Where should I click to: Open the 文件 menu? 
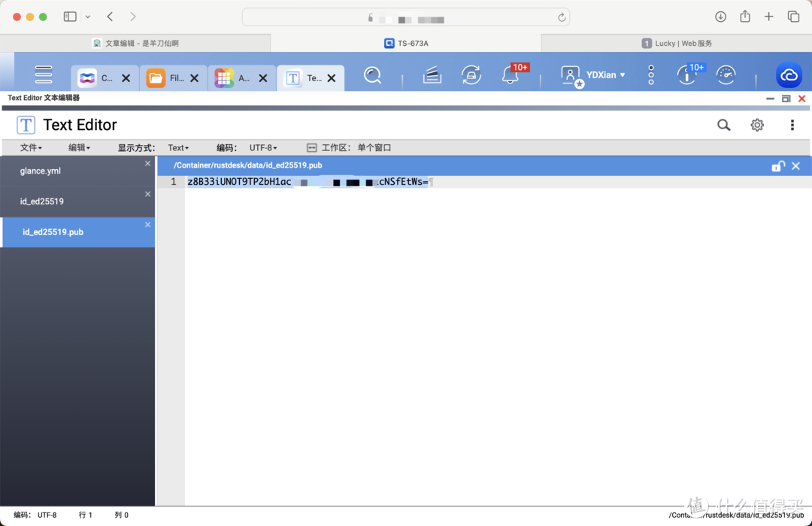tap(31, 147)
